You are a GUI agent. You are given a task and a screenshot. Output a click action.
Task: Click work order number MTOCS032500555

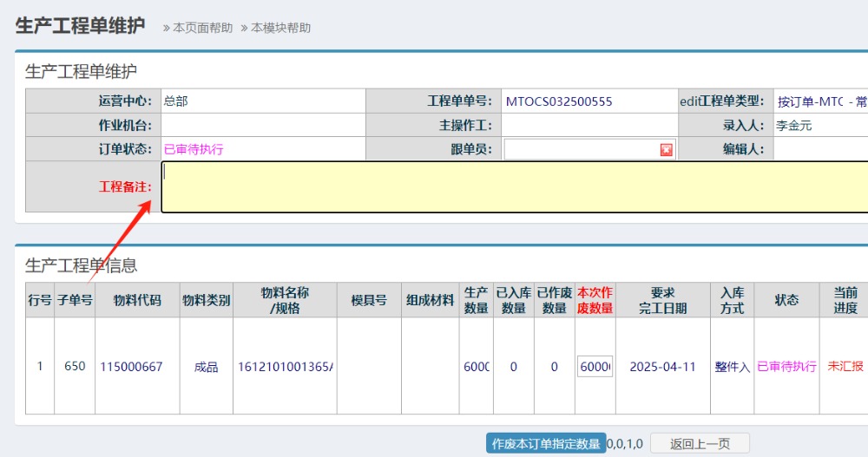click(559, 101)
